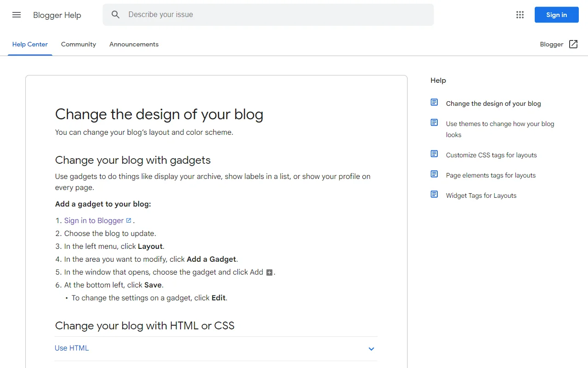The image size is (588, 368).
Task: Click the Add plus icon in step 5
Action: [x=270, y=272]
